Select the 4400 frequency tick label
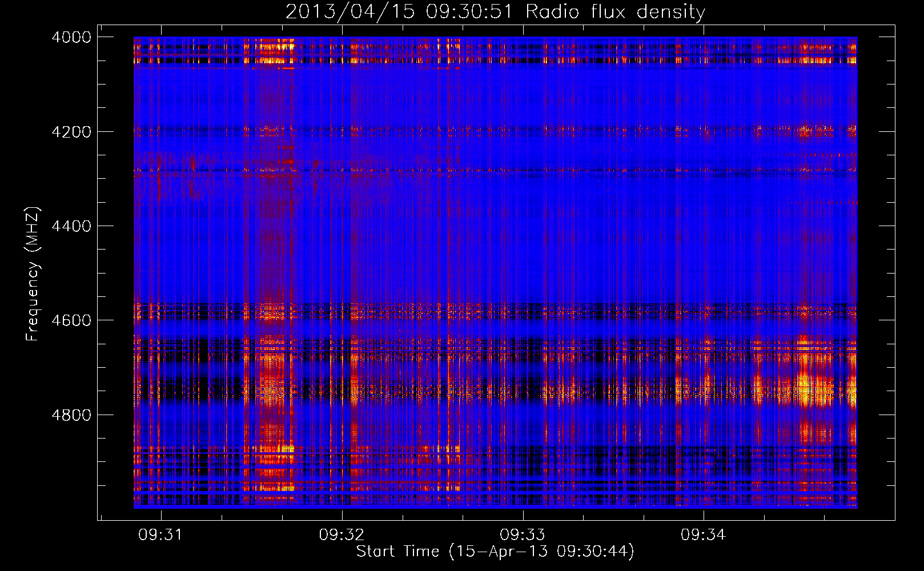 click(x=71, y=226)
